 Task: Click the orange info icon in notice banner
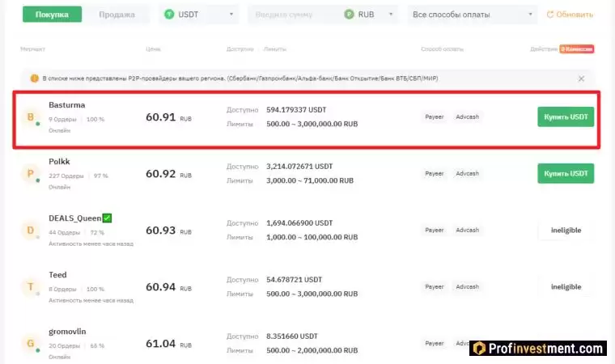pos(34,78)
